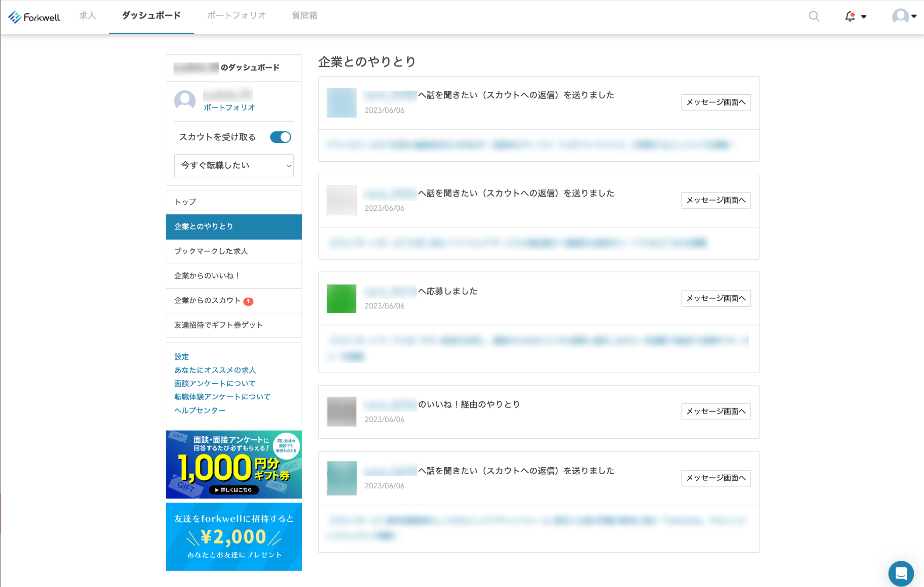Click the teal company logo thumbnail
Image resolution: width=924 pixels, height=587 pixels.
pos(342,478)
